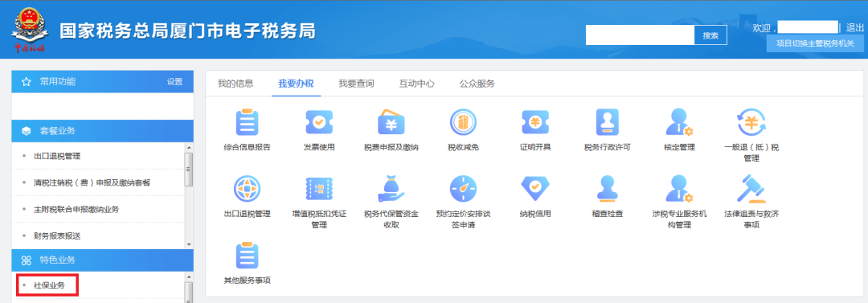Open 证明开具 icon
The width and height of the screenshot is (868, 303).
(534, 122)
